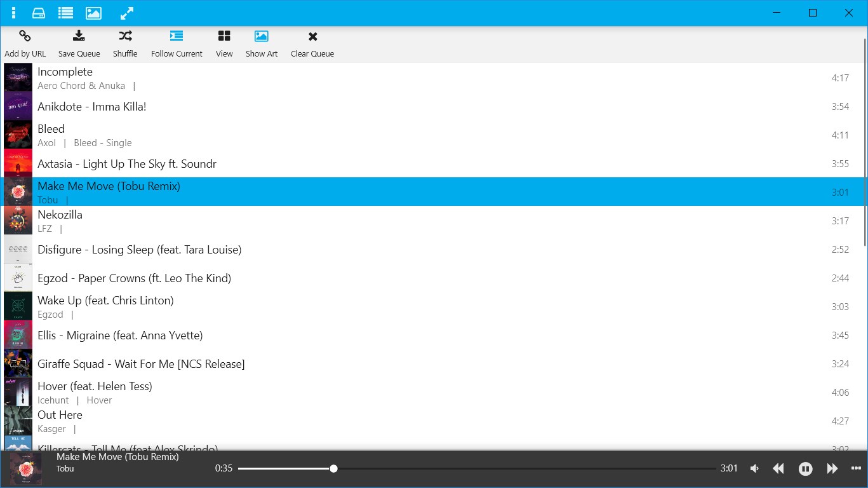Change the layout using the View control
The width and height of the screenshot is (868, 488).
point(224,43)
